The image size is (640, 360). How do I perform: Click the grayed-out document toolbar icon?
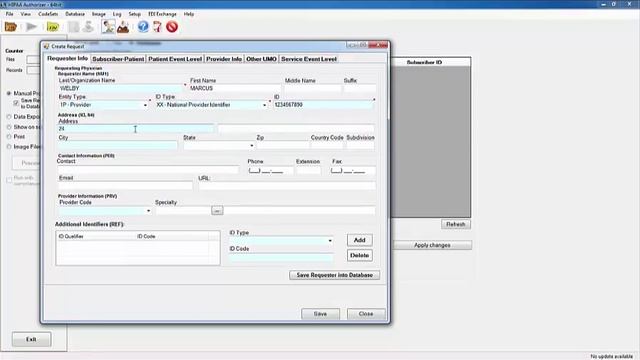coord(73,27)
